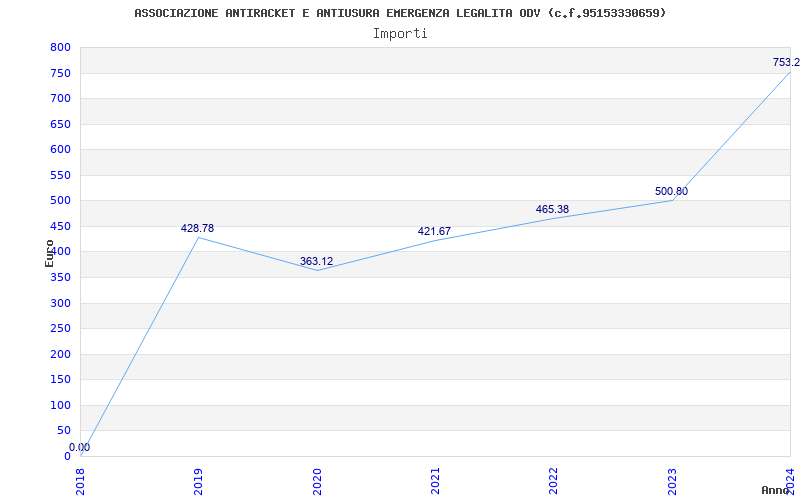Click the Euro y-axis title
Viewport: 800px width, 500px height.
click(x=49, y=253)
